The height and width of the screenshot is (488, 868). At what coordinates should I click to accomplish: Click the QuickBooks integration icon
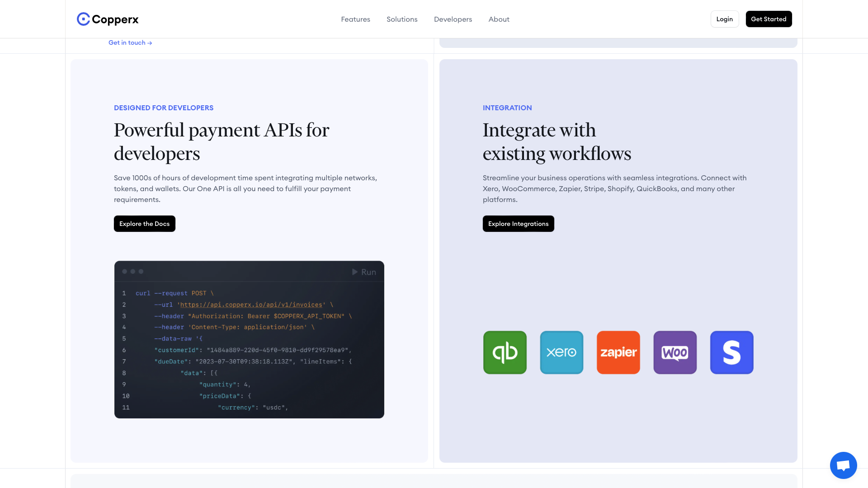pyautogui.click(x=505, y=352)
